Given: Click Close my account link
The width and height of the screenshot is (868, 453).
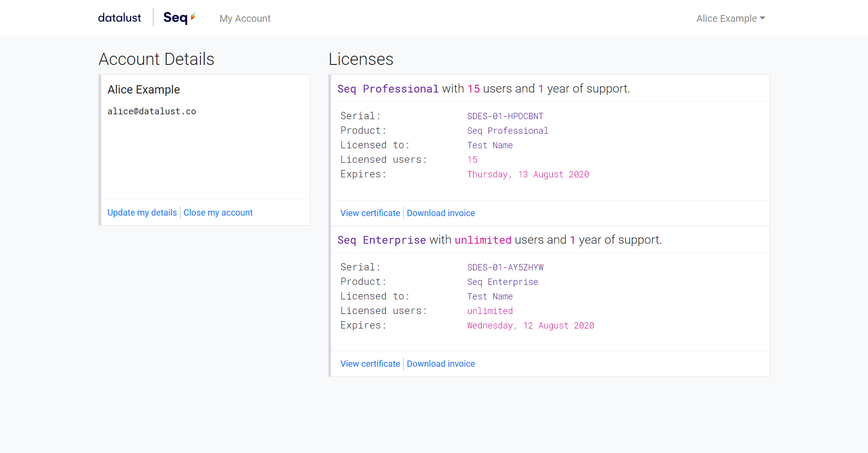Looking at the screenshot, I should point(218,213).
